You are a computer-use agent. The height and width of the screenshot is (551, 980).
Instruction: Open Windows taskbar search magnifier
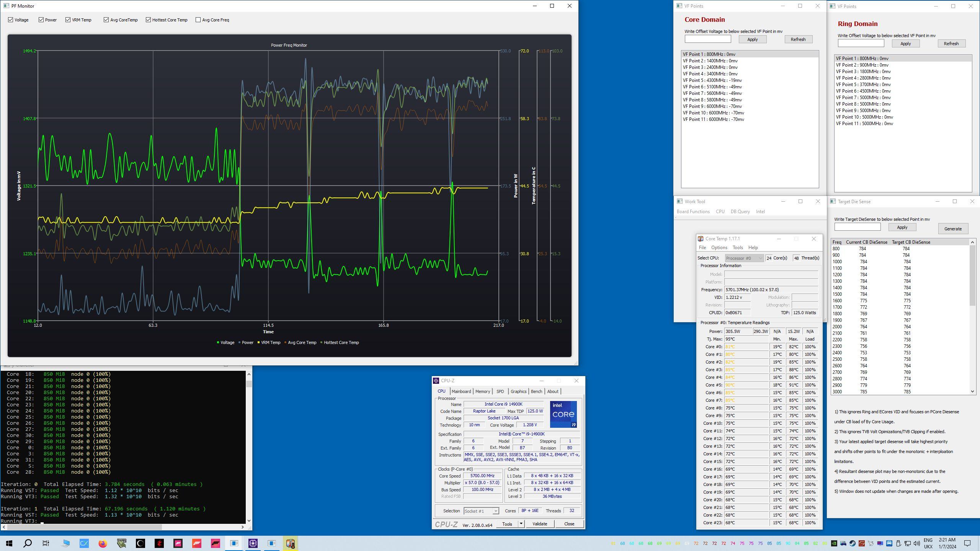[28, 543]
